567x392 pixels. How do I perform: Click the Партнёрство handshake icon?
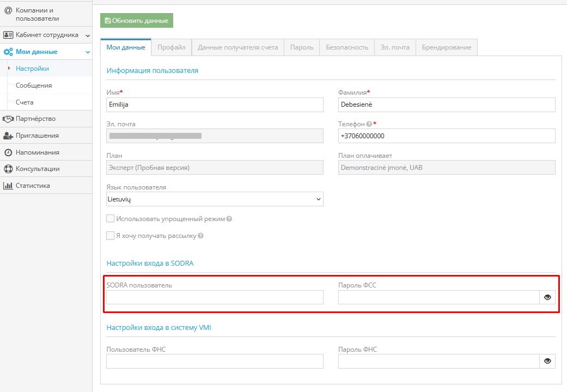8,119
